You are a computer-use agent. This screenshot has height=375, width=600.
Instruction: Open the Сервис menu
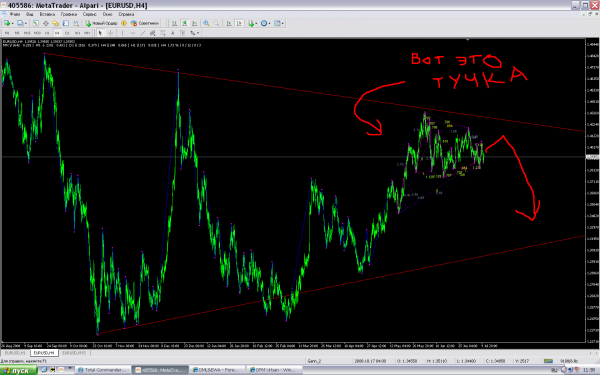90,14
